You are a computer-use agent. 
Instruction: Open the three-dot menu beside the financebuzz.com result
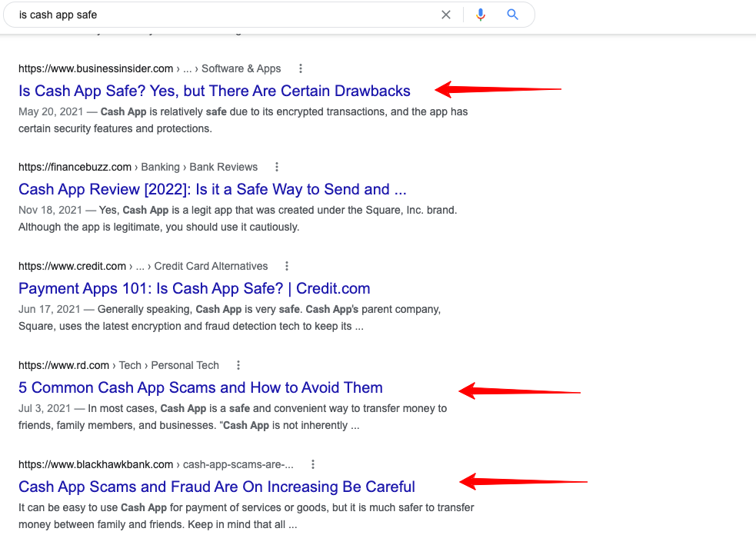click(277, 167)
